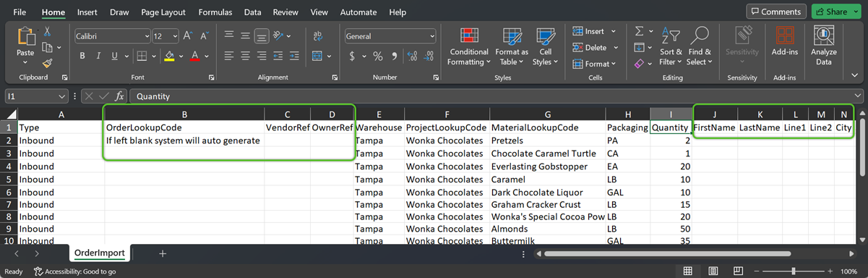This screenshot has width=868, height=278.
Task: Apply Percent Style number format
Action: 379,56
